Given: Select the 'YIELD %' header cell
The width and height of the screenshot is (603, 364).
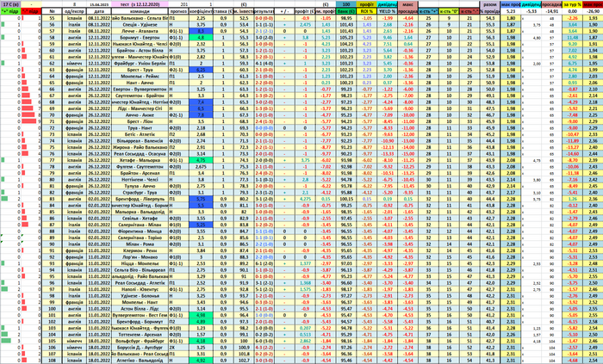Looking at the screenshot, I should 388,11.
